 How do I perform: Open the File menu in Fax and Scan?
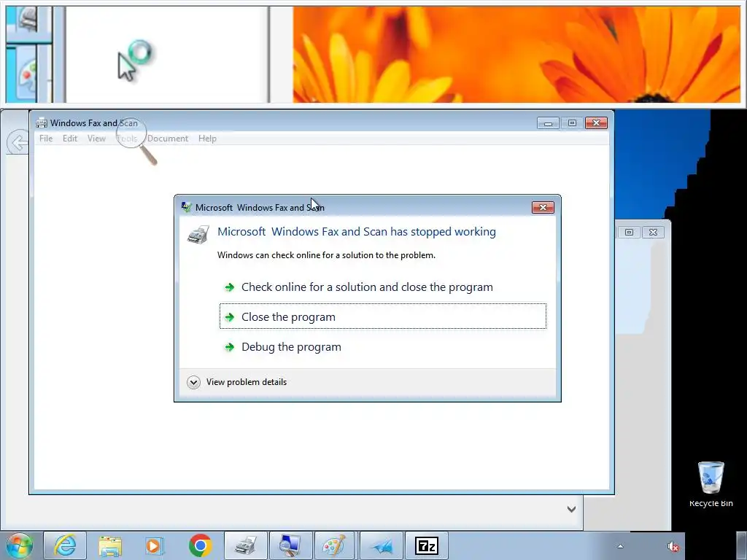click(46, 139)
